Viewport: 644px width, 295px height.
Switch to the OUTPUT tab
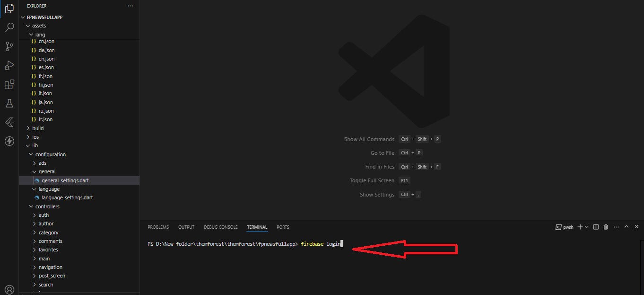tap(186, 227)
